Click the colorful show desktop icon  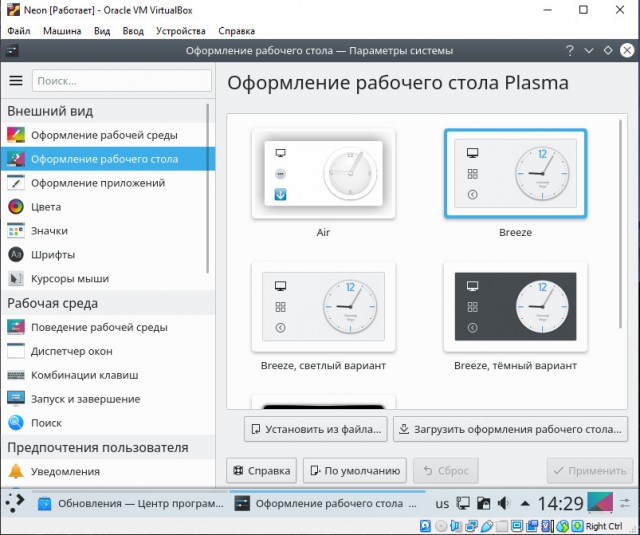tap(600, 502)
